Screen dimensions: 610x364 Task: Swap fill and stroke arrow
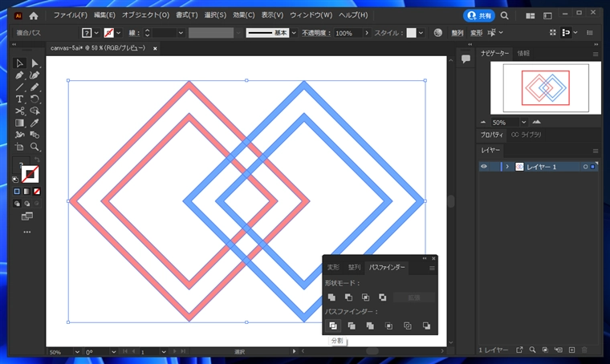click(x=37, y=160)
